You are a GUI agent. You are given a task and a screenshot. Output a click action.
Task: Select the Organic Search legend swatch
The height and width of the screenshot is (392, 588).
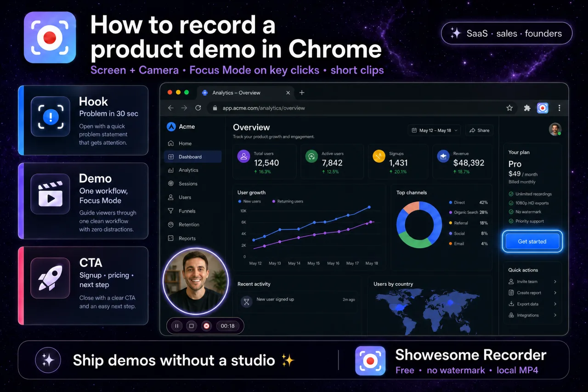pyautogui.click(x=451, y=213)
